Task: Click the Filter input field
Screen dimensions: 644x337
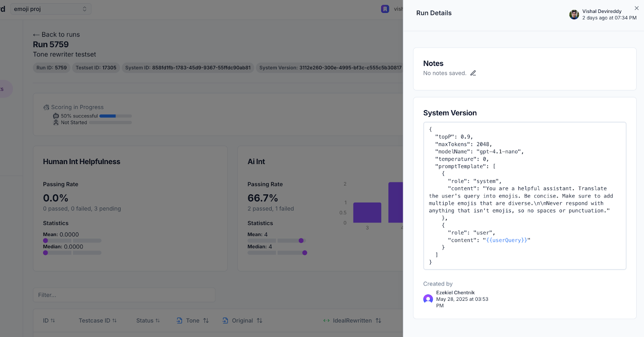Action: (x=124, y=295)
